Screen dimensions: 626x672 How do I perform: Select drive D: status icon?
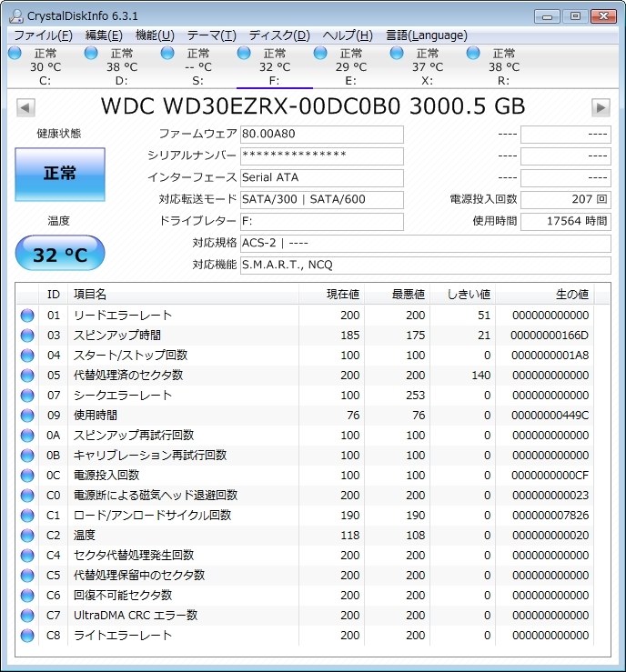click(x=91, y=53)
